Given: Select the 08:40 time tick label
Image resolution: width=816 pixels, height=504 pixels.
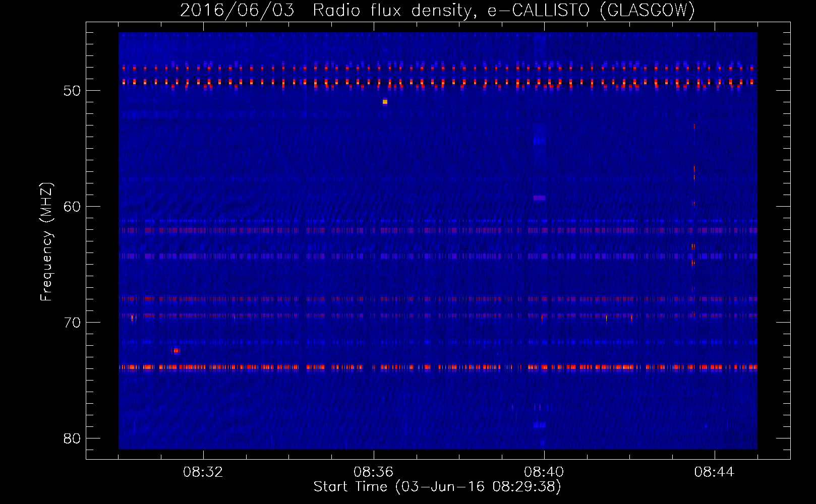Looking at the screenshot, I should 544,472.
